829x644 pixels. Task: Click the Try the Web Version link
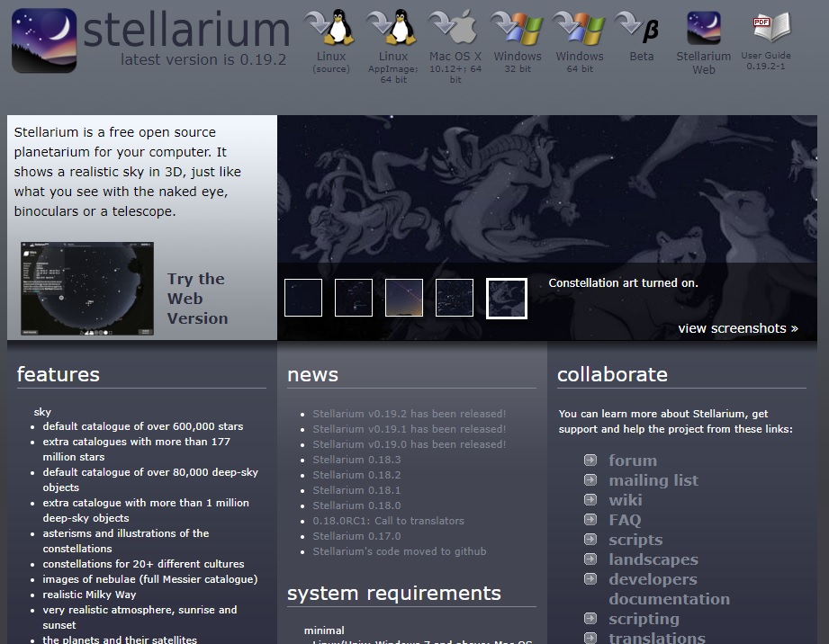click(x=197, y=299)
